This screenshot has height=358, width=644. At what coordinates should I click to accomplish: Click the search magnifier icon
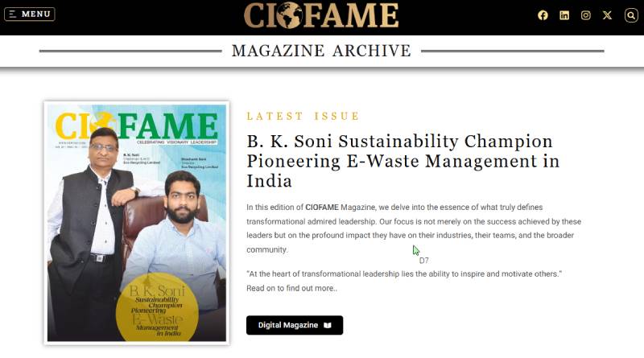[631, 15]
